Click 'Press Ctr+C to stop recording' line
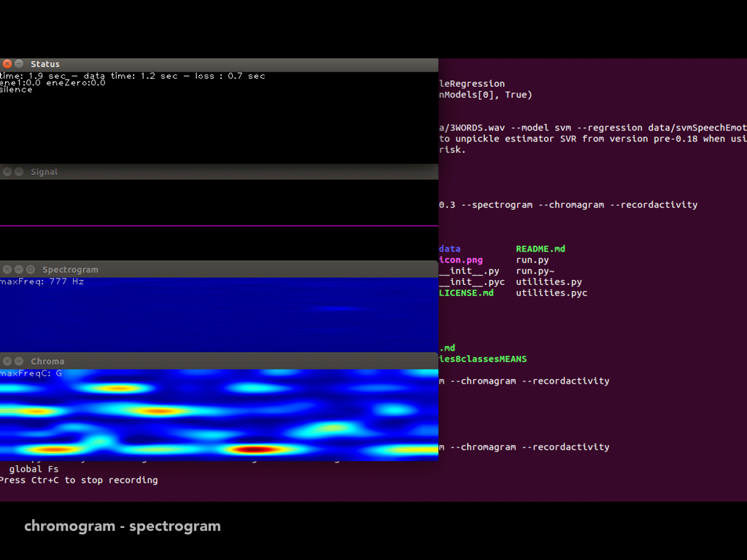 (79, 480)
